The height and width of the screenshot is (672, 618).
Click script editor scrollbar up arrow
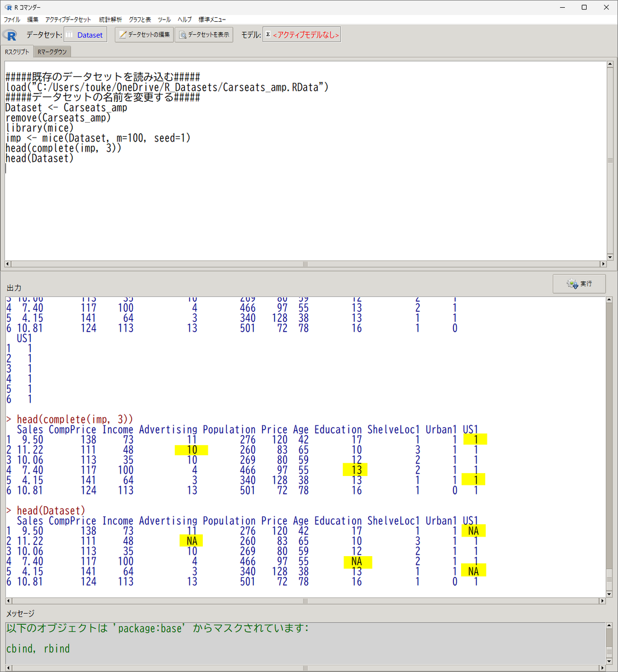click(610, 65)
